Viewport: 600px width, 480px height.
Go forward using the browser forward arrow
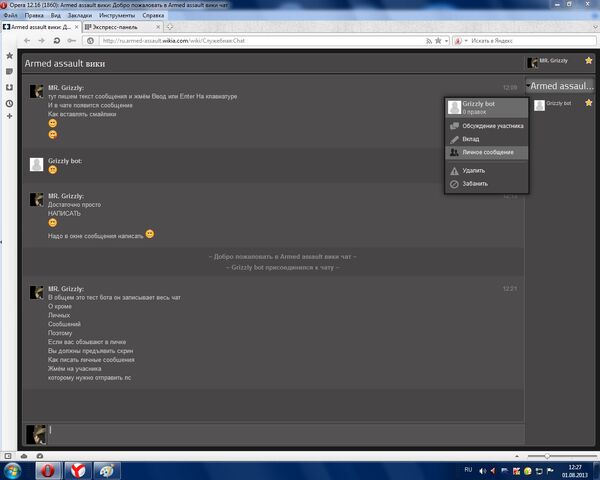(41, 41)
